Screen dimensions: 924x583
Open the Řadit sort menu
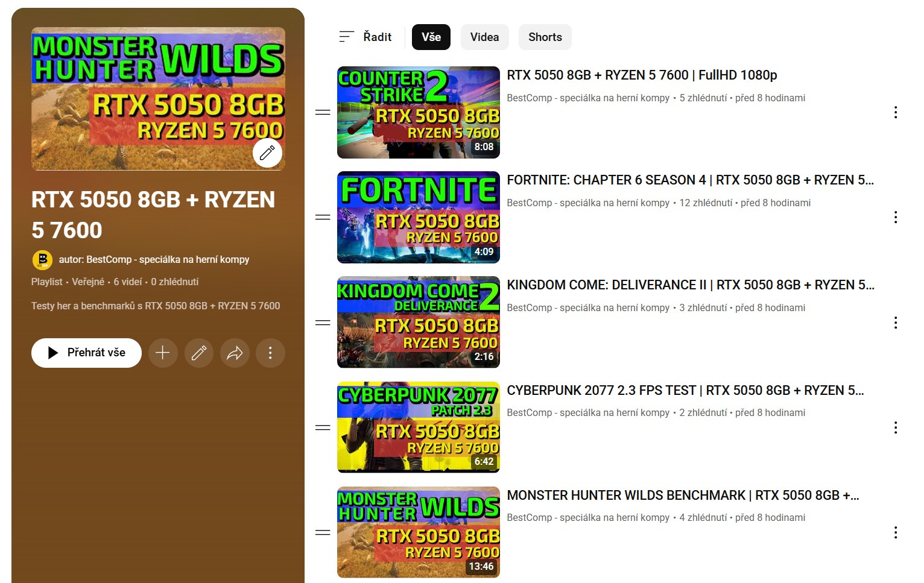coord(365,37)
